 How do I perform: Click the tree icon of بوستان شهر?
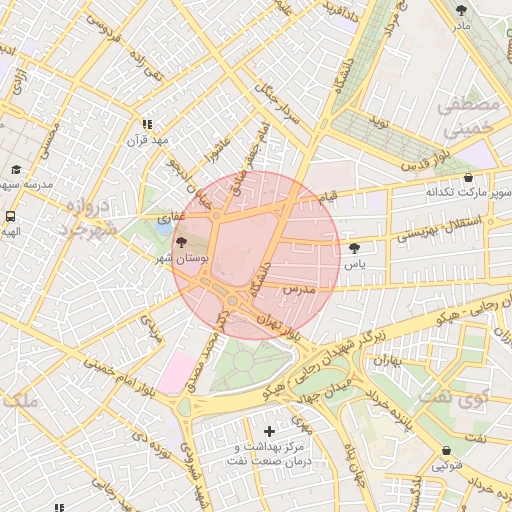[x=181, y=242]
